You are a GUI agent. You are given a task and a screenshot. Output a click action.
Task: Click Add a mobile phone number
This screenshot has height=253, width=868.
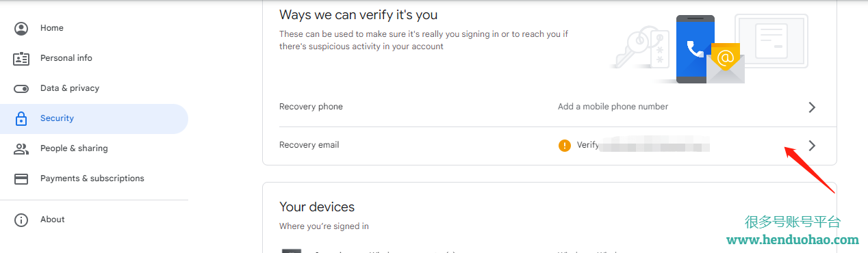click(613, 107)
